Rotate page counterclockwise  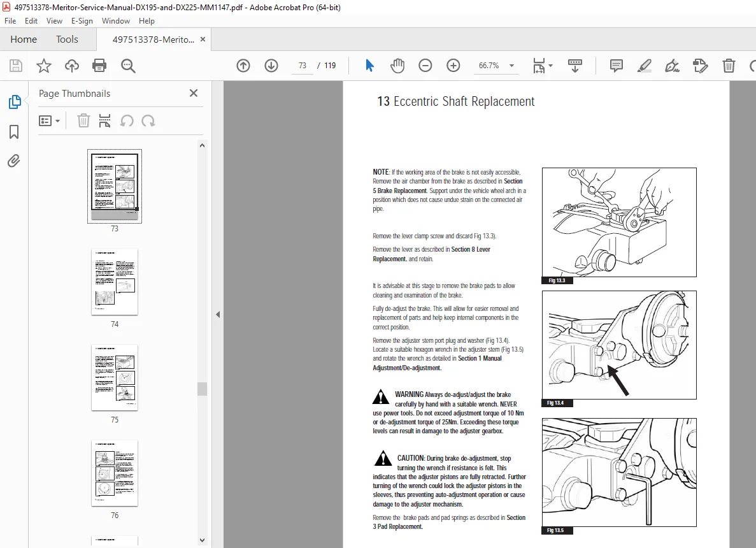[x=127, y=120]
